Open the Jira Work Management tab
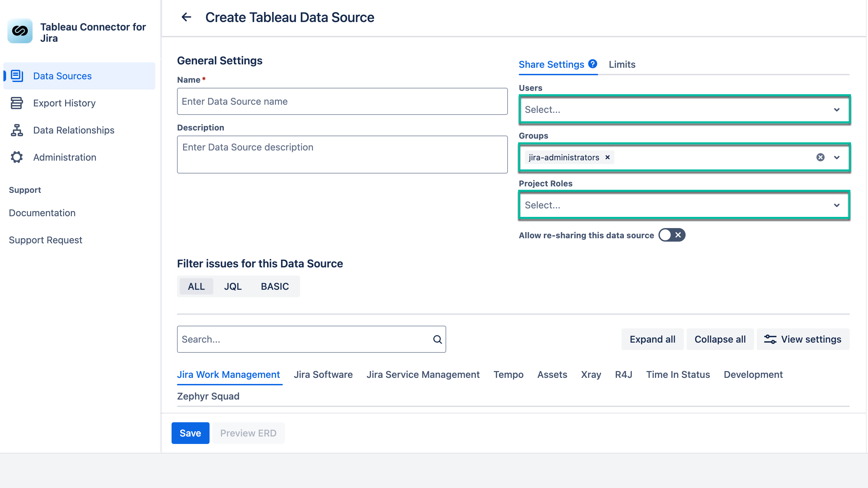The image size is (868, 488). pyautogui.click(x=229, y=374)
